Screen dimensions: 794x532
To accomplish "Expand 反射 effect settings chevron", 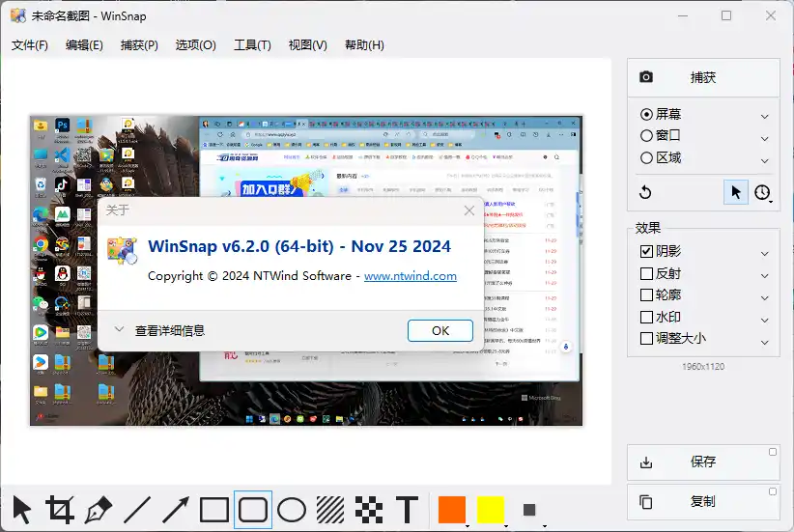I will pos(765,276).
